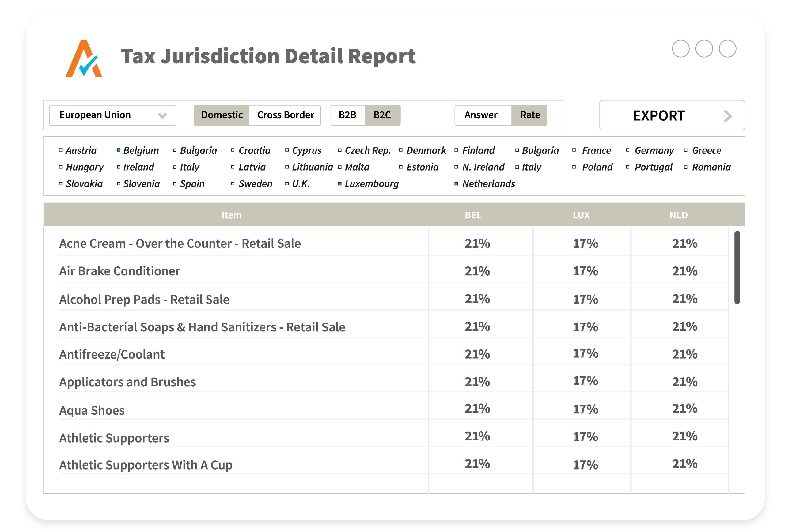Tick the Sweden checkbox
The height and width of the screenshot is (532, 792).
(233, 183)
